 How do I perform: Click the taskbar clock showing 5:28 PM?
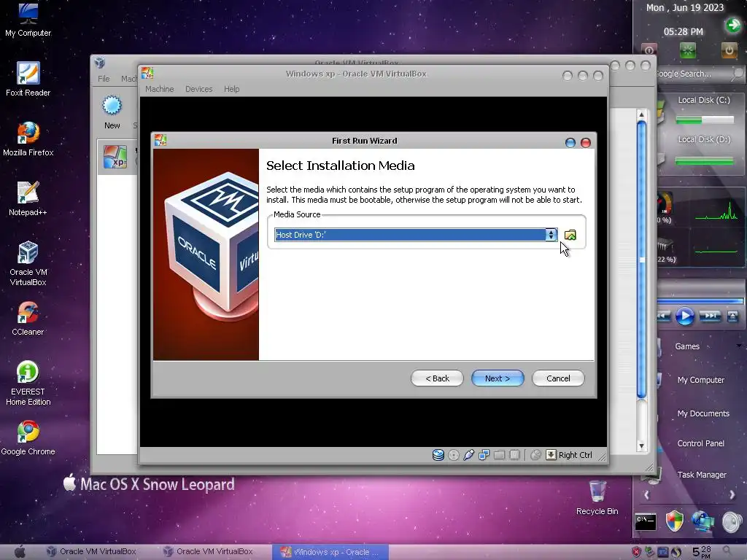702,552
